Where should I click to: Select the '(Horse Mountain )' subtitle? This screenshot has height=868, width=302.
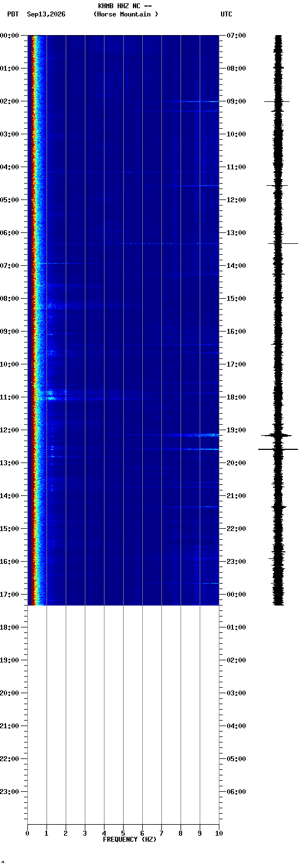(126, 14)
